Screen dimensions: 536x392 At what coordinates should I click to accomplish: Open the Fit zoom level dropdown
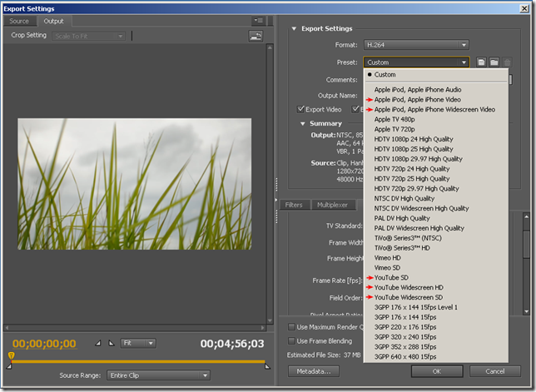click(x=138, y=343)
